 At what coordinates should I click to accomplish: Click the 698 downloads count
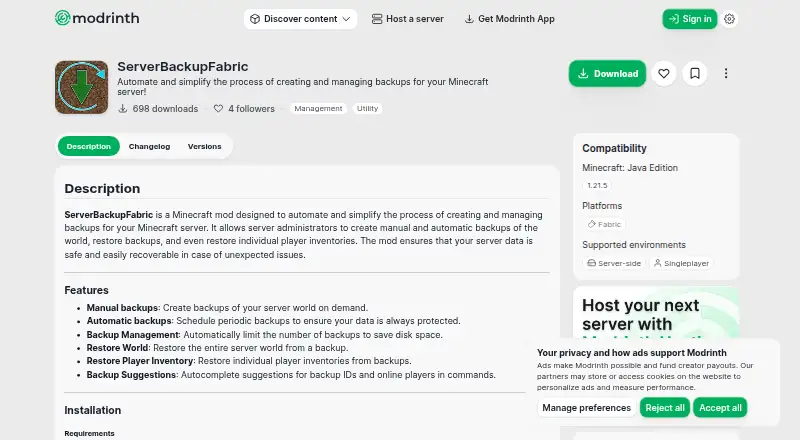pos(158,109)
